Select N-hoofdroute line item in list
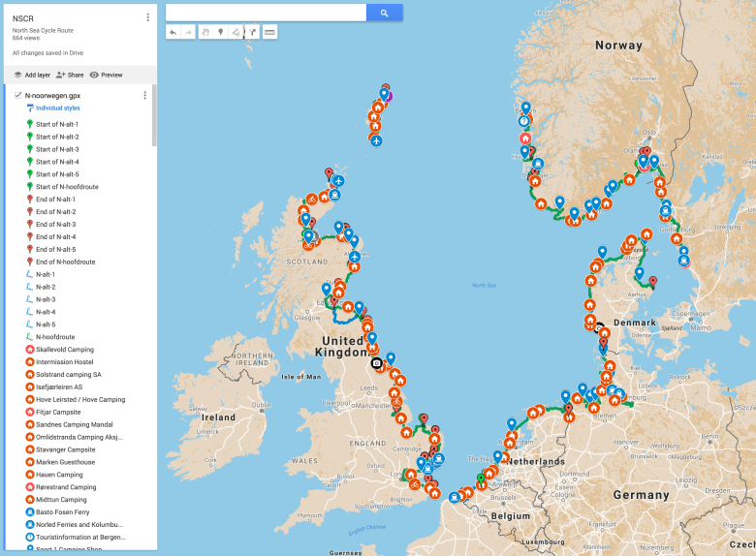This screenshot has height=556, width=756. tap(55, 337)
